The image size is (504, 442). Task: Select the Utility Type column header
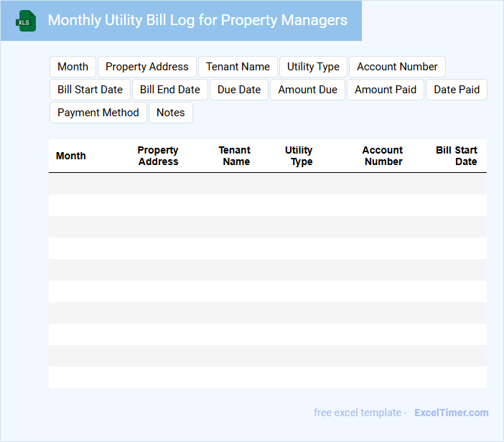pyautogui.click(x=299, y=156)
